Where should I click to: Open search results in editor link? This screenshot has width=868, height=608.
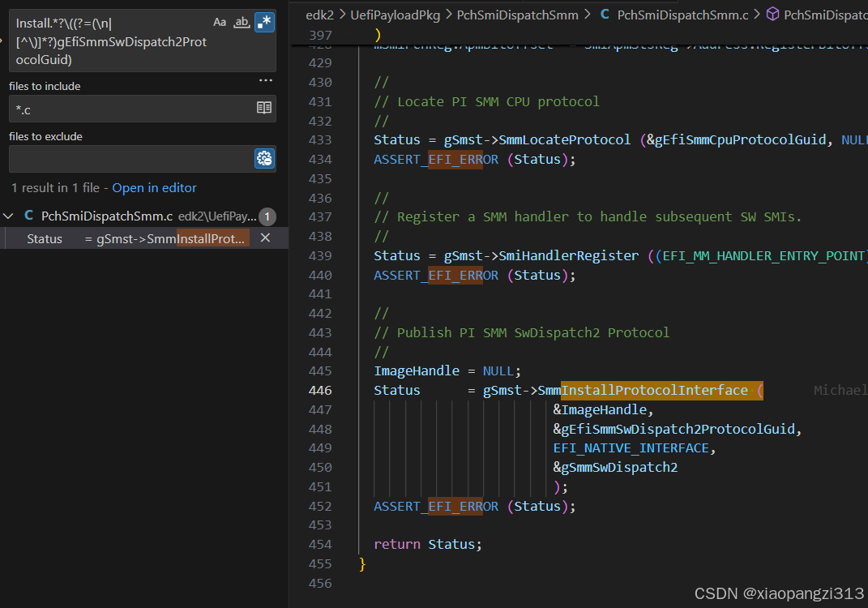point(155,188)
